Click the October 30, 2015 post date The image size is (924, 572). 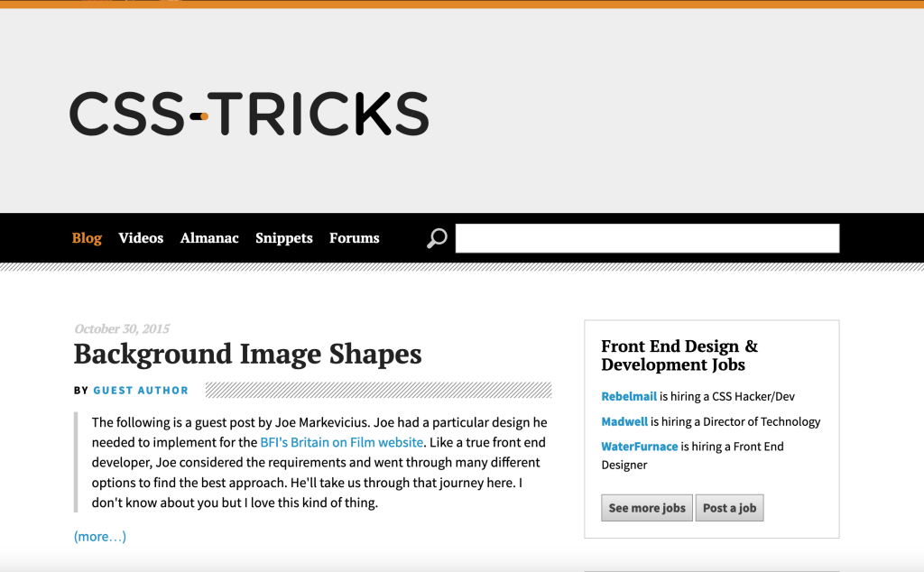click(122, 328)
